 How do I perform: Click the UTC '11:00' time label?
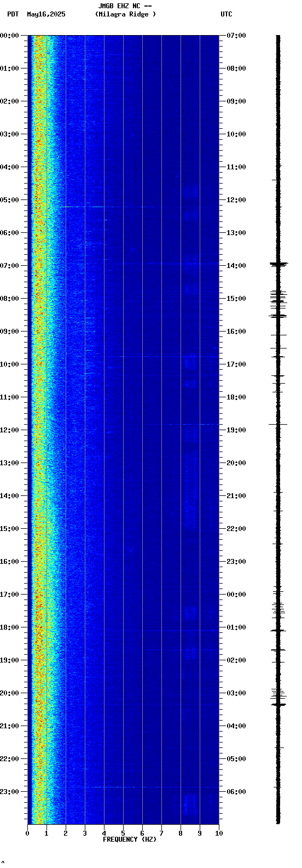236,167
